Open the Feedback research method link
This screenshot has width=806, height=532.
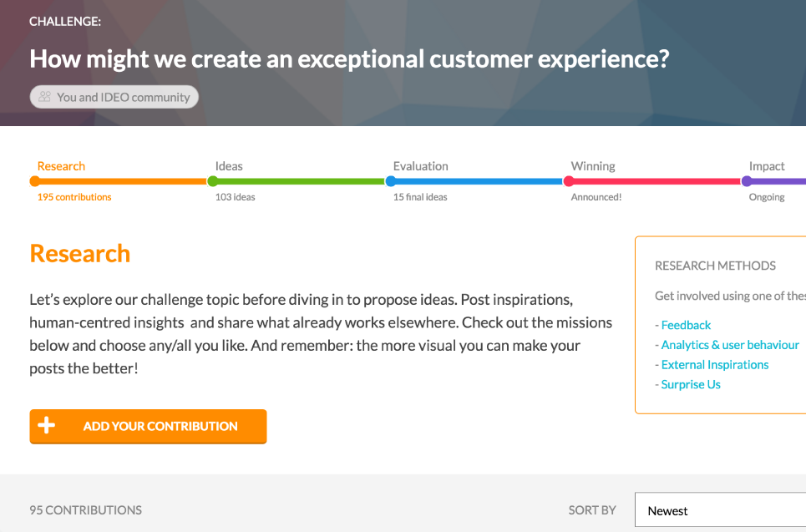(686, 325)
